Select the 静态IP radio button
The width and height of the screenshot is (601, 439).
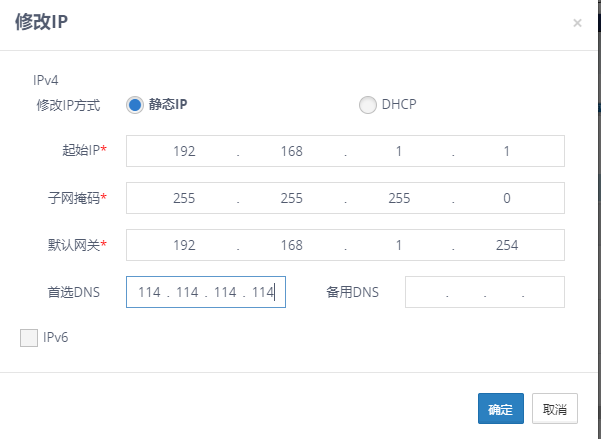click(136, 105)
